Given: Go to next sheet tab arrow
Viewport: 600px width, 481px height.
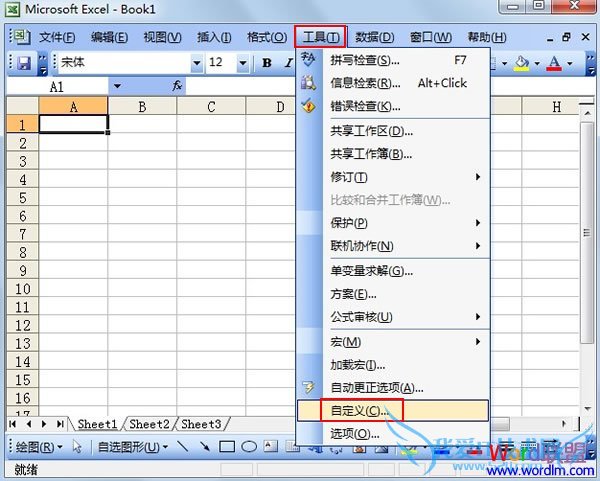Looking at the screenshot, I should coord(44,424).
